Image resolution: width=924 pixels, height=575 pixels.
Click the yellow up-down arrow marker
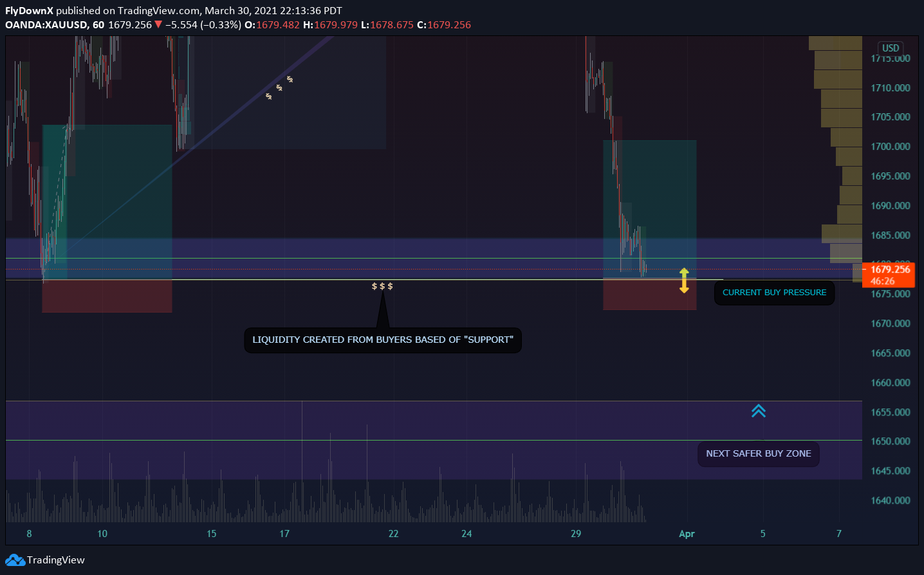click(x=684, y=281)
